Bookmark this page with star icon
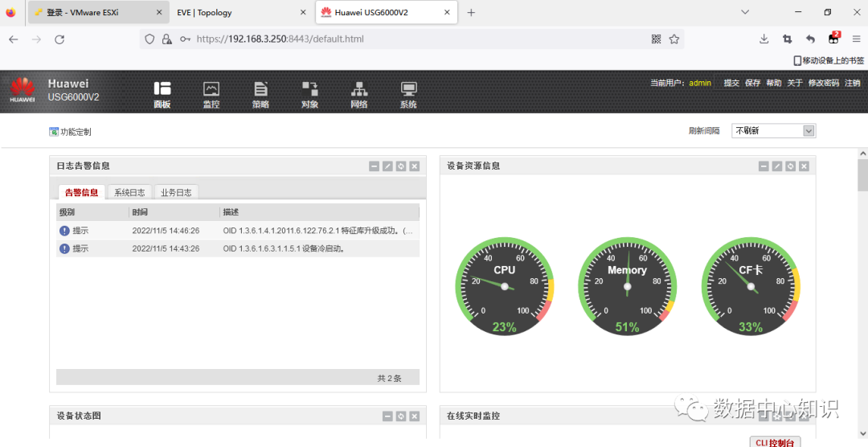Image resolution: width=868 pixels, height=447 pixels. click(x=674, y=39)
